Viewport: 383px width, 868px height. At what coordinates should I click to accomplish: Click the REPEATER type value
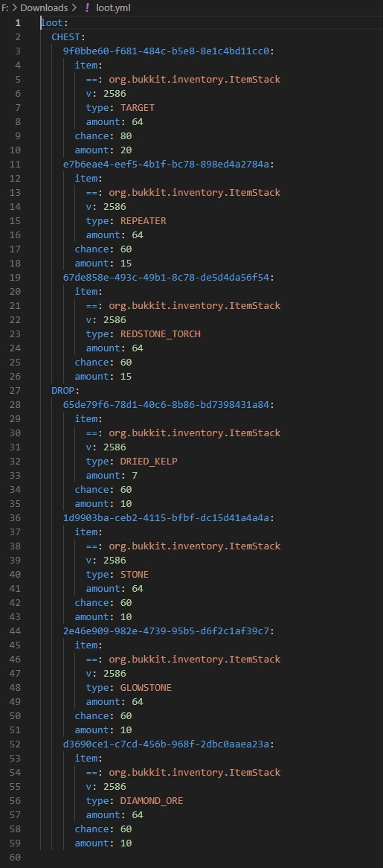click(143, 220)
